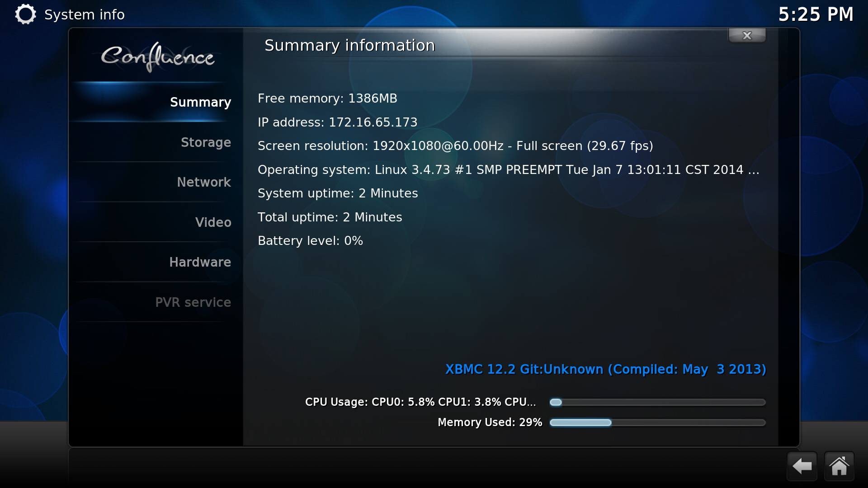This screenshot has height=488, width=868.
Task: Click the System info gear icon
Action: coord(25,14)
